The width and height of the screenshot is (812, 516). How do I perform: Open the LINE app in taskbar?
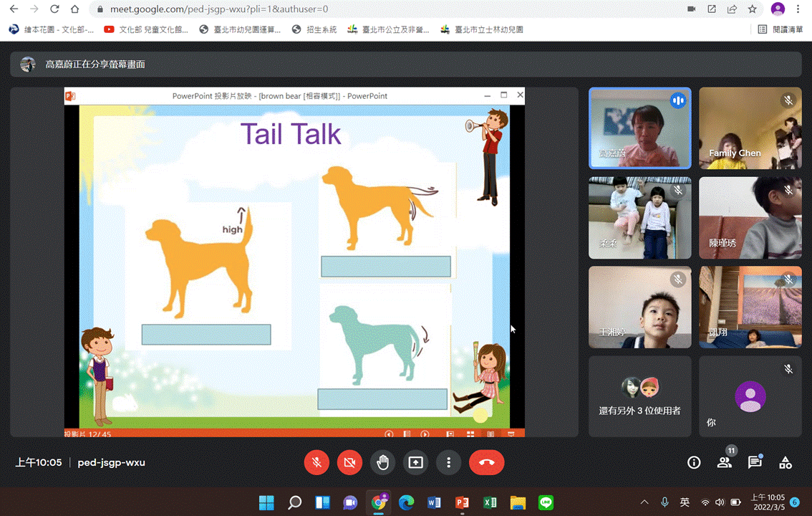(x=546, y=503)
